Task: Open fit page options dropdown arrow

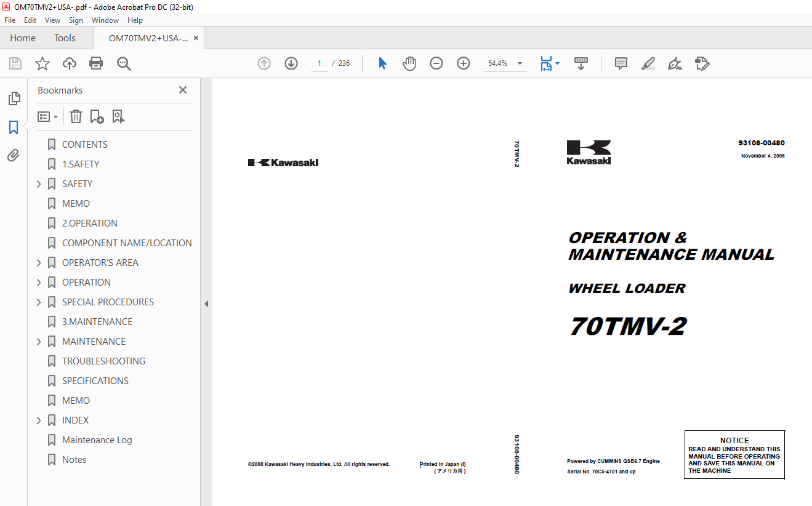Action: coord(557,63)
